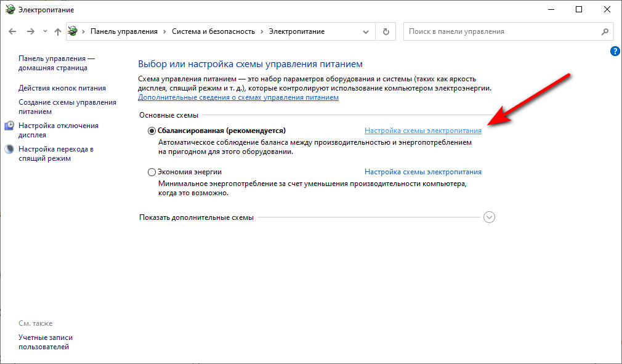
Task: Go up one level with Up arrow
Action: tap(58, 32)
